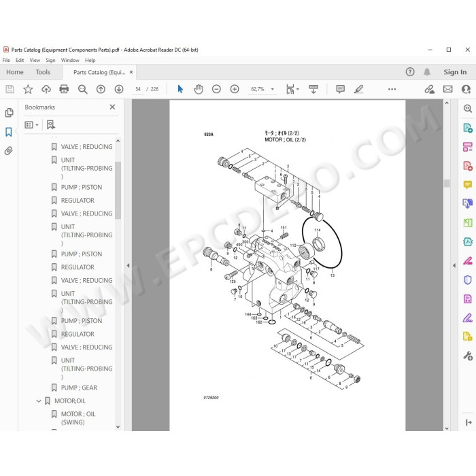Add the file to starred with the star icon
Screen dimensions: 476x476
pos(28,89)
